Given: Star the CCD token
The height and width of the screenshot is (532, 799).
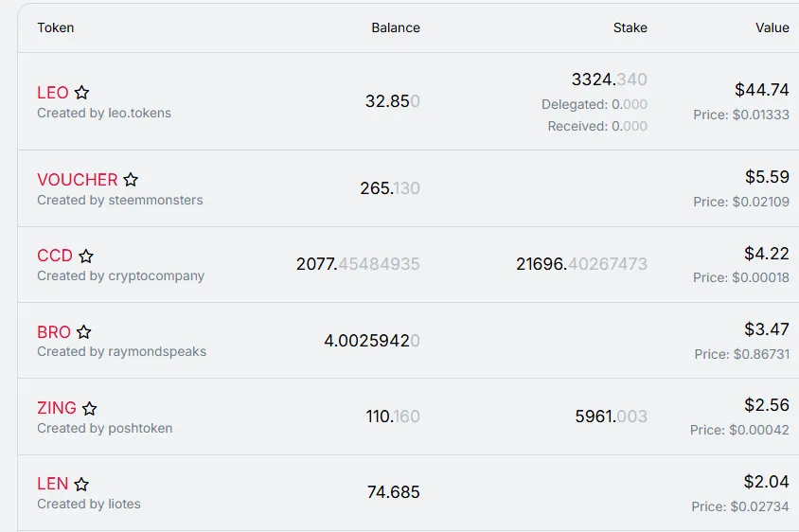Looking at the screenshot, I should (85, 256).
